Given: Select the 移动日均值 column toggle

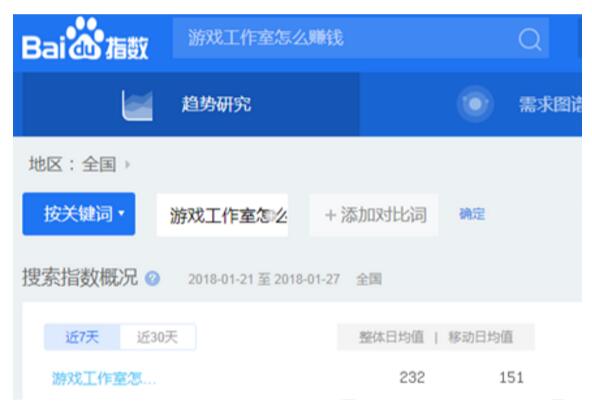Looking at the screenshot, I should [480, 337].
